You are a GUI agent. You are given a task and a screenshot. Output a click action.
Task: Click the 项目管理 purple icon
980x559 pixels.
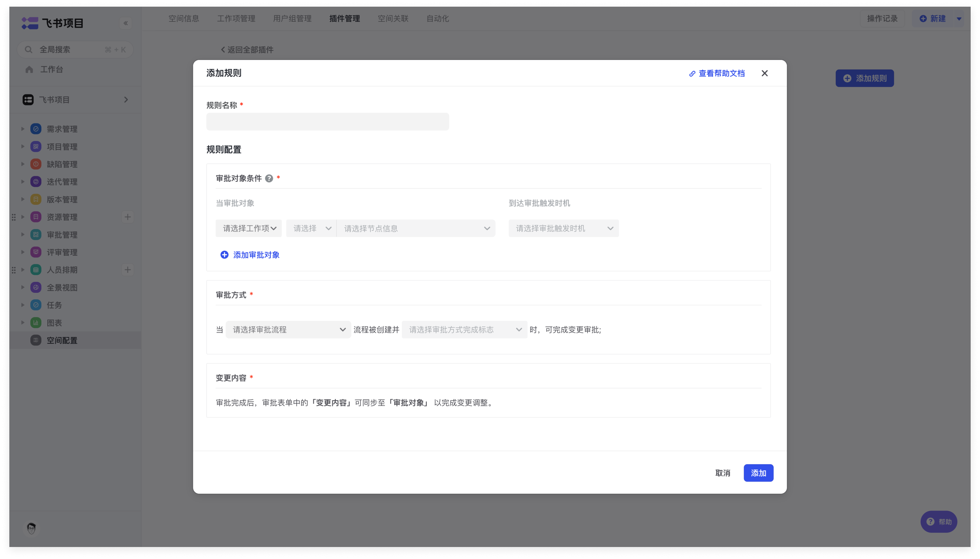click(36, 147)
